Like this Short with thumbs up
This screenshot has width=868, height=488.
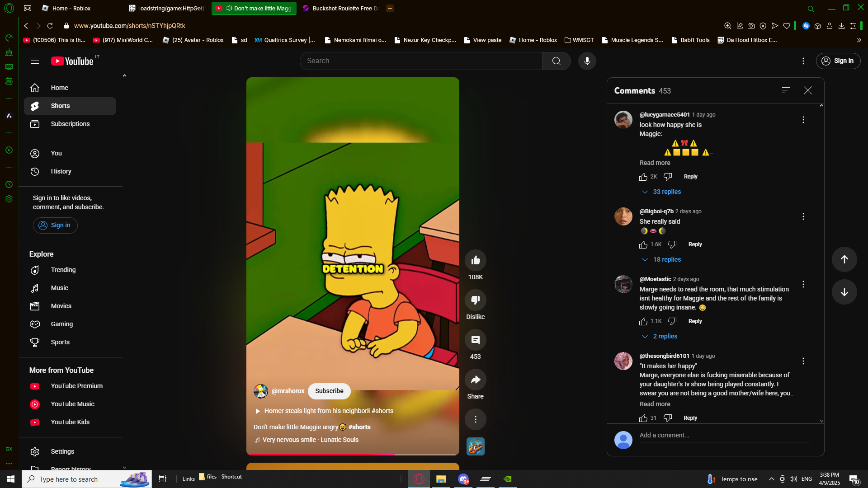point(476,260)
